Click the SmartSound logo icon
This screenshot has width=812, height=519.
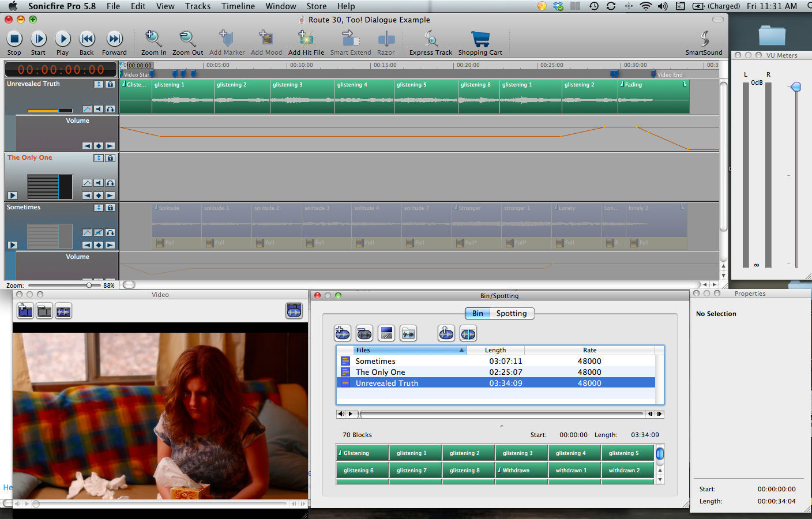tap(704, 39)
